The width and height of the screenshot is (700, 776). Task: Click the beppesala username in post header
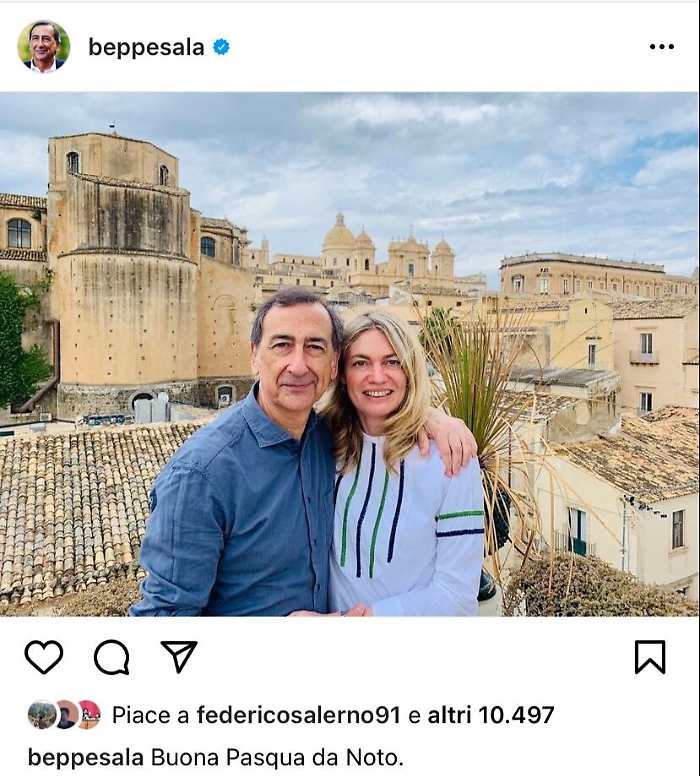(x=146, y=47)
